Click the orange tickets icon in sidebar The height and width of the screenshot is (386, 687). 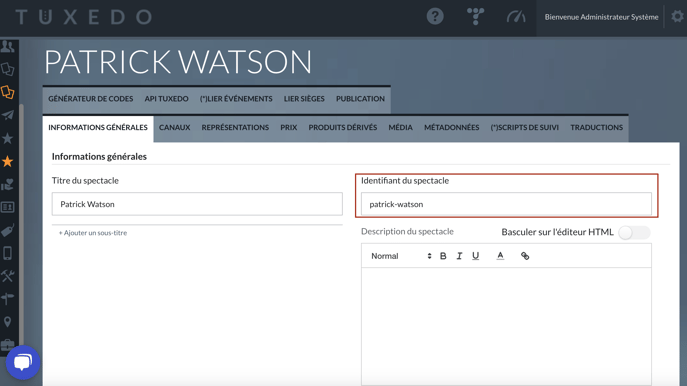(7, 92)
